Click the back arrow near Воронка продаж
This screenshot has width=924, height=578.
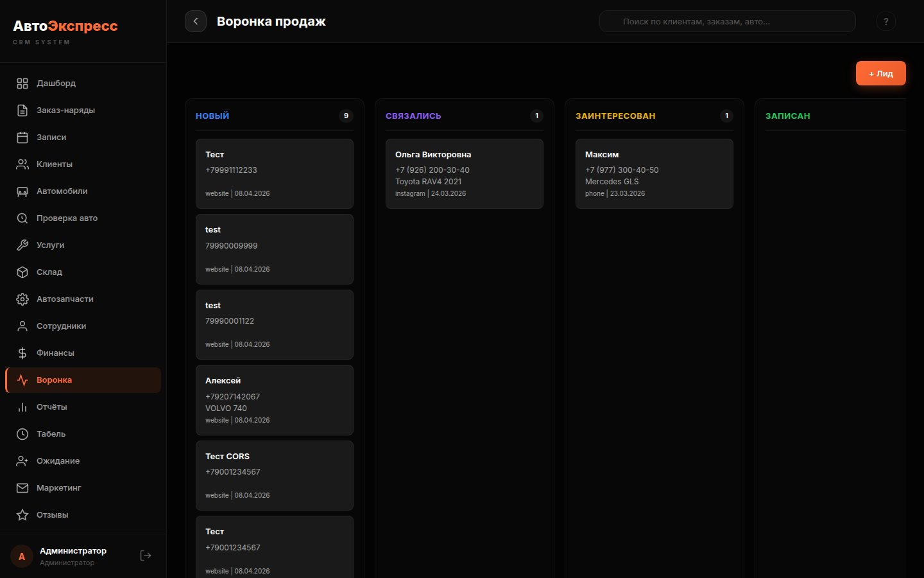point(196,21)
